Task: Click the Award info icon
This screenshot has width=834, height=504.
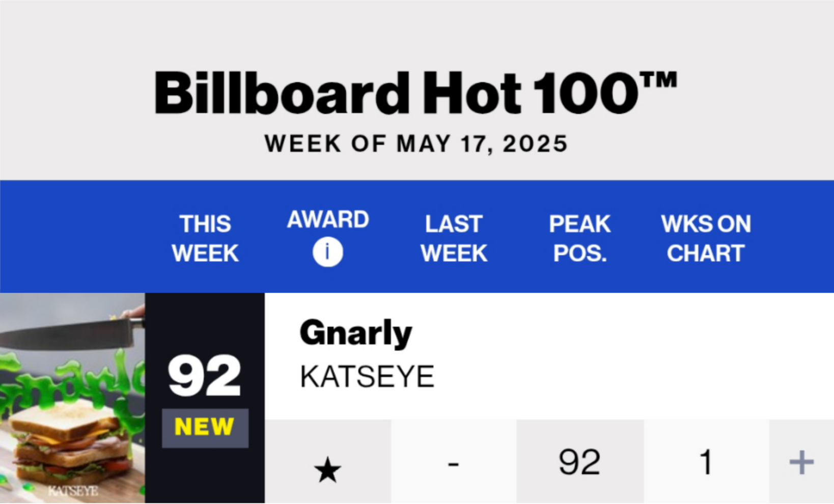Action: [327, 253]
